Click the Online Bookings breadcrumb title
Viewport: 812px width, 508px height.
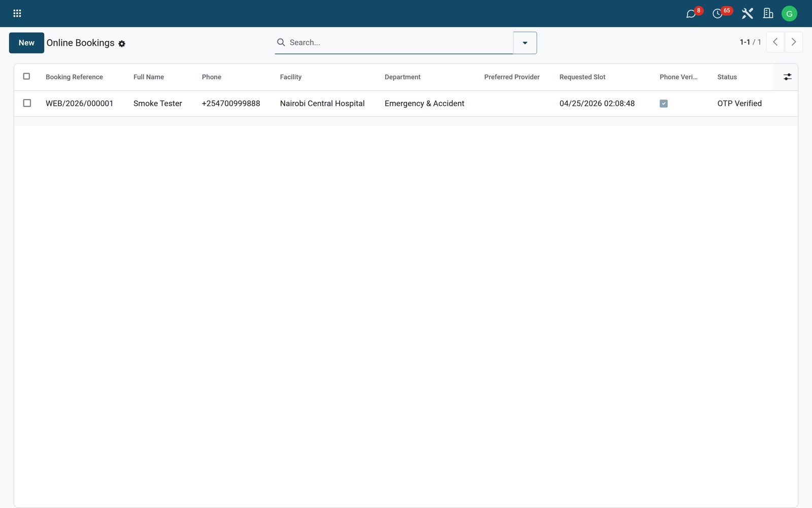click(80, 43)
